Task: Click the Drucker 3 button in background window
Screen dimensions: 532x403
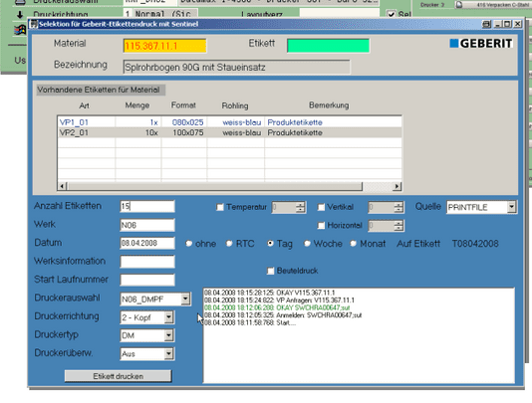Action: [x=492, y=5]
